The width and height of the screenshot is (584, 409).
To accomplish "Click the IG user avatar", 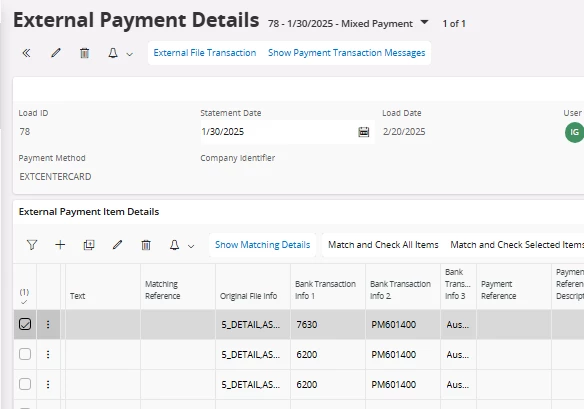I will (x=574, y=132).
